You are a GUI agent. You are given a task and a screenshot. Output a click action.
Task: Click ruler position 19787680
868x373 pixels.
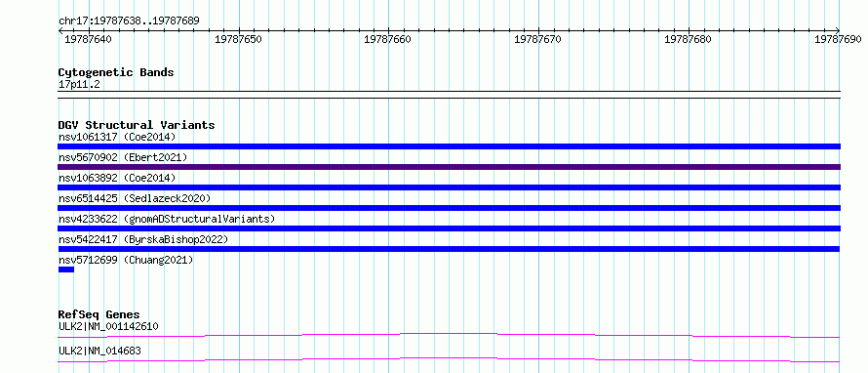pyautogui.click(x=688, y=39)
